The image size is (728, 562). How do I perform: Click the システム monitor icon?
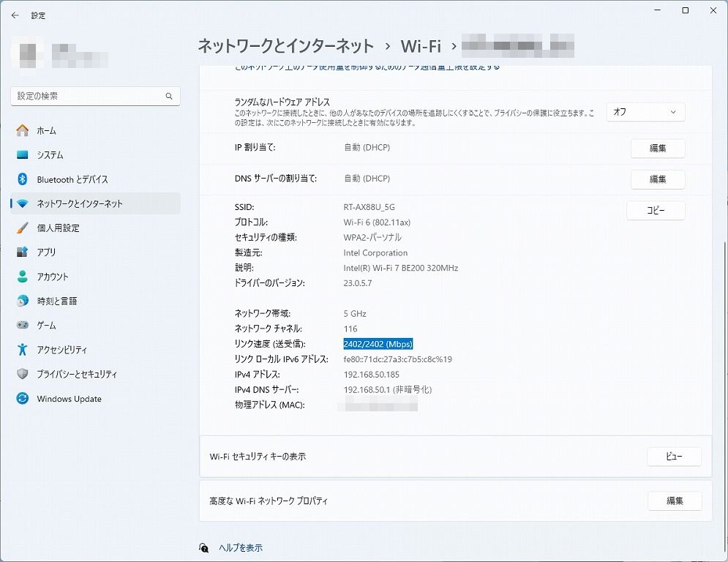(23, 155)
